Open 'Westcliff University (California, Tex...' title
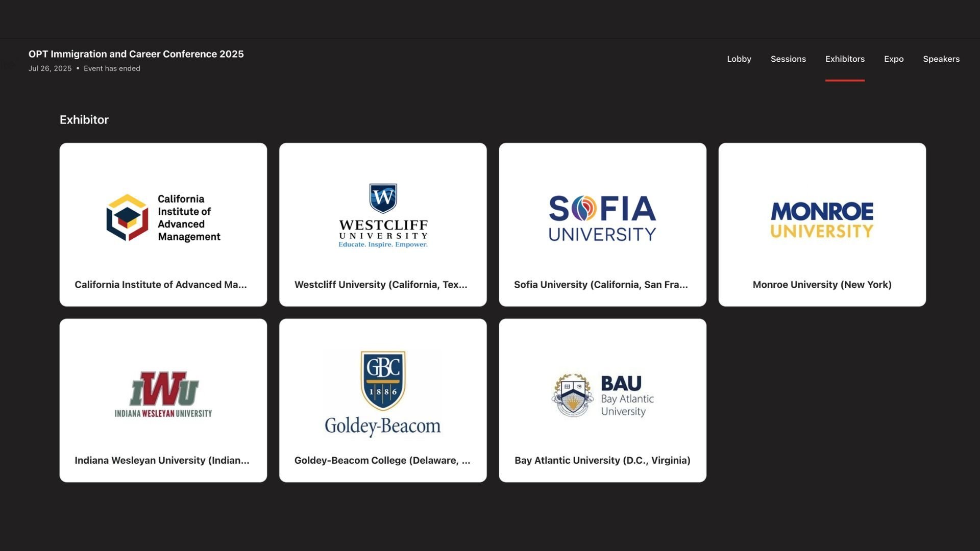This screenshot has height=551, width=980. point(381,285)
